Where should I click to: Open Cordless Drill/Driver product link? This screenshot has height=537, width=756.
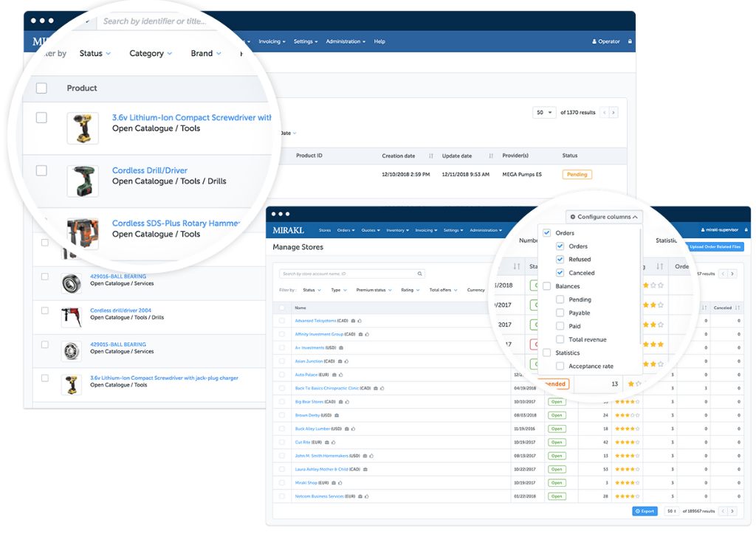click(x=149, y=170)
